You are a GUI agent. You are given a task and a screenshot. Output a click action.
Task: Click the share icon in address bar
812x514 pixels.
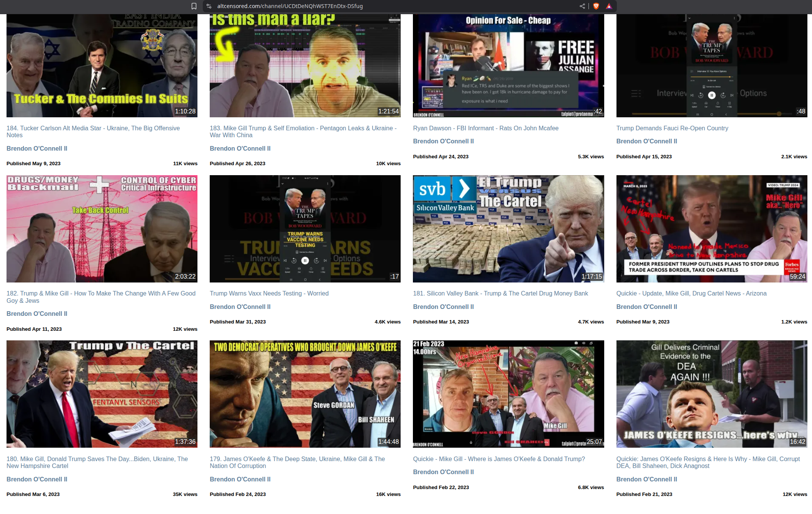pos(582,6)
